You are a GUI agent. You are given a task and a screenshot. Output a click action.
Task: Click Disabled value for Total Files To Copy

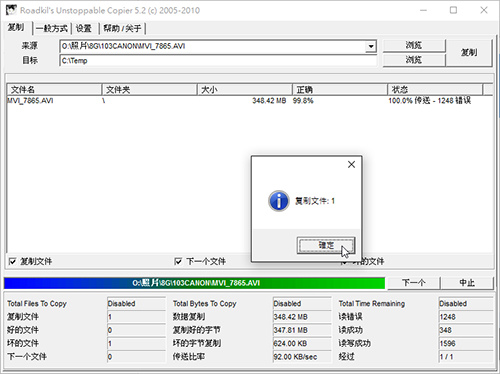click(x=136, y=304)
